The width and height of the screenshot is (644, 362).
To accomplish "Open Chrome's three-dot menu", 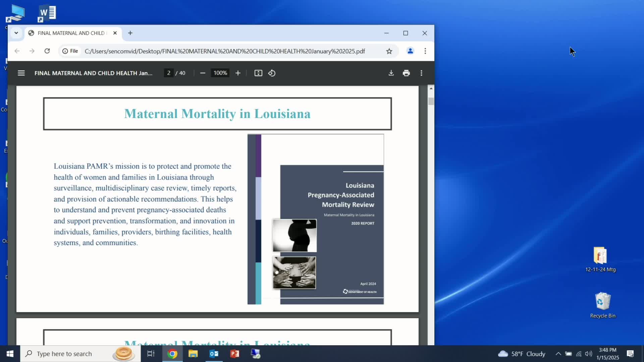I will (425, 51).
